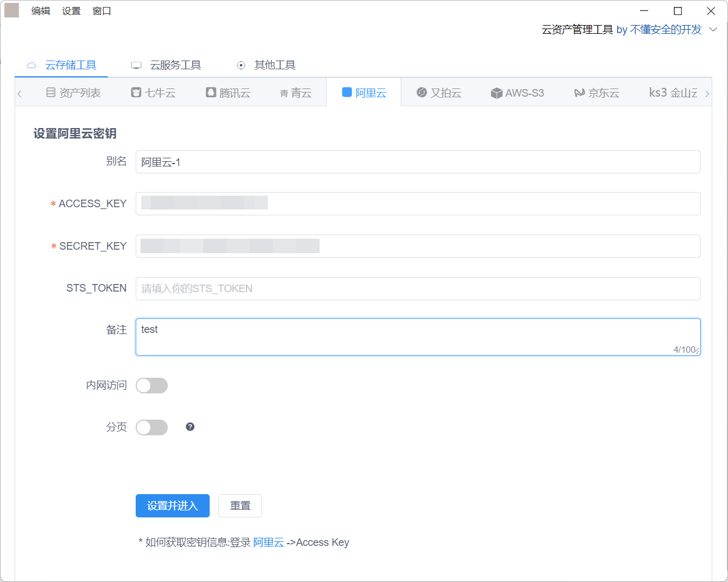Open the 设置 menu
728x582 pixels.
pos(71,10)
